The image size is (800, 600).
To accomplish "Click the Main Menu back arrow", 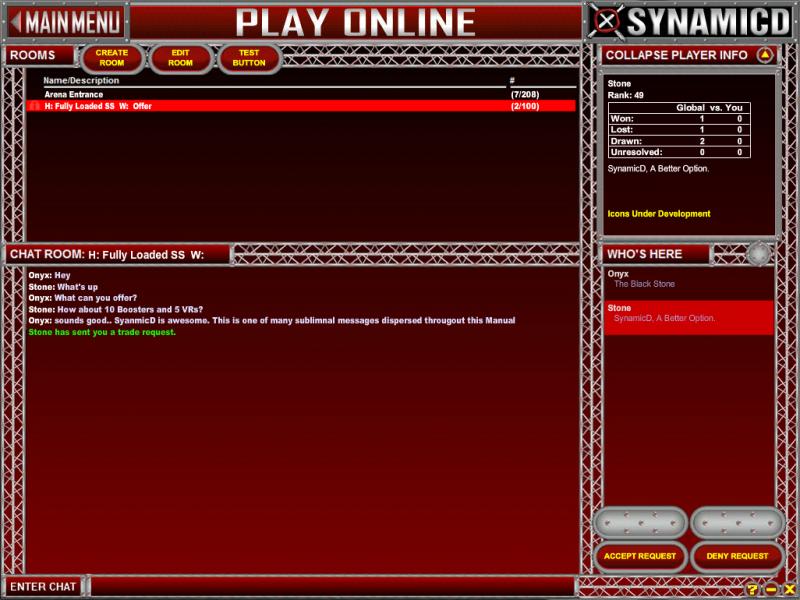I will [x=16, y=21].
